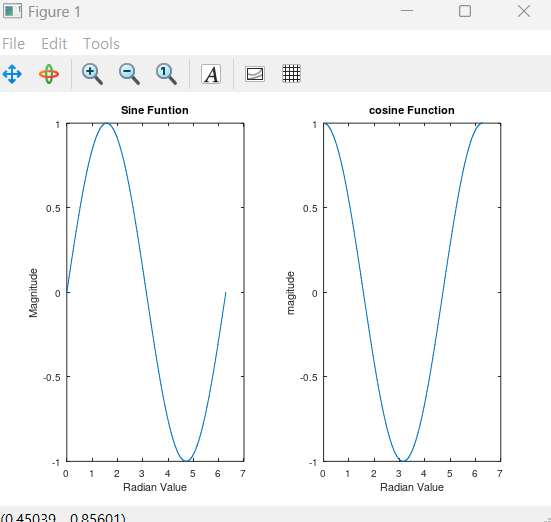Click the 'Magnitude' y-axis label

[33, 292]
